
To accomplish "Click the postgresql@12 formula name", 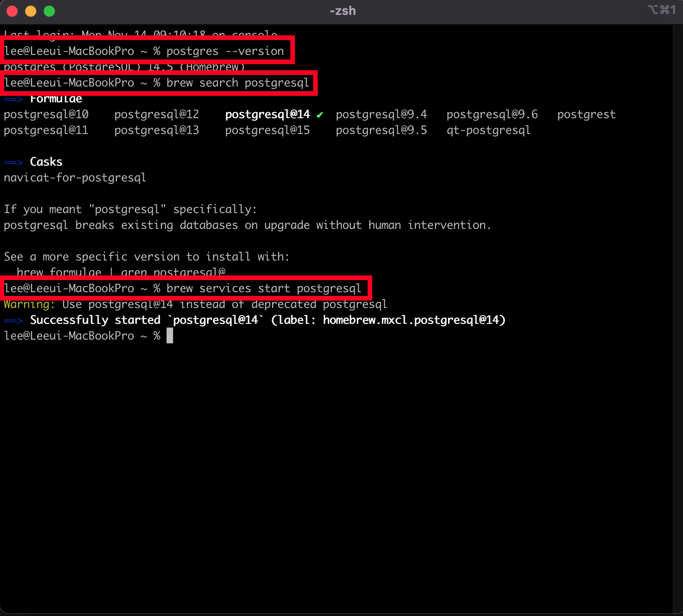I will click(157, 114).
